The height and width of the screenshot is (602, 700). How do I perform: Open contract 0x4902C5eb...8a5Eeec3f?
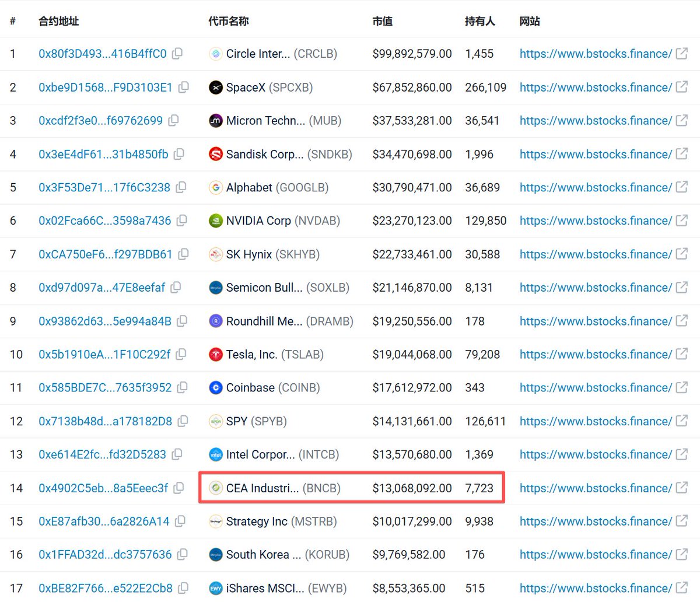[103, 488]
